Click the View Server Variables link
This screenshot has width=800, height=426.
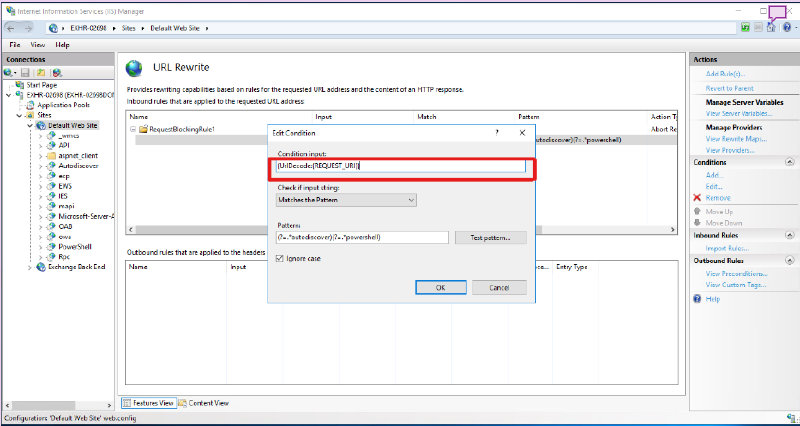pyautogui.click(x=739, y=114)
